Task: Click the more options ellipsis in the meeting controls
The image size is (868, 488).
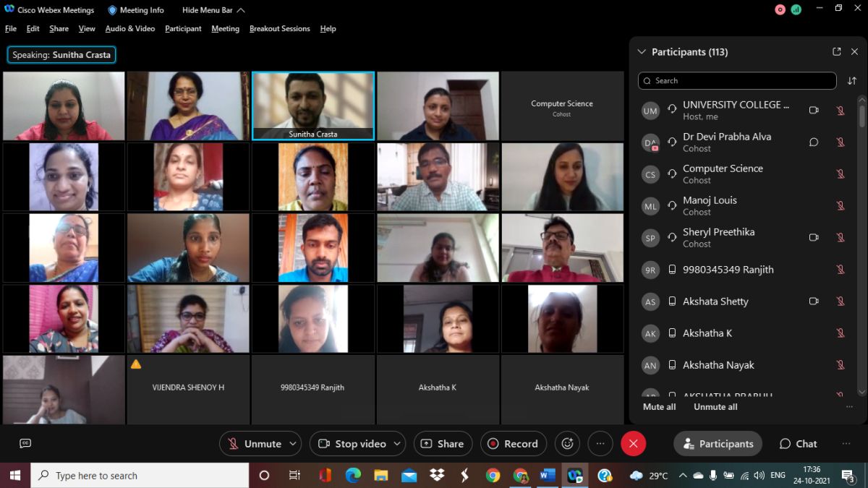Action: tap(600, 444)
